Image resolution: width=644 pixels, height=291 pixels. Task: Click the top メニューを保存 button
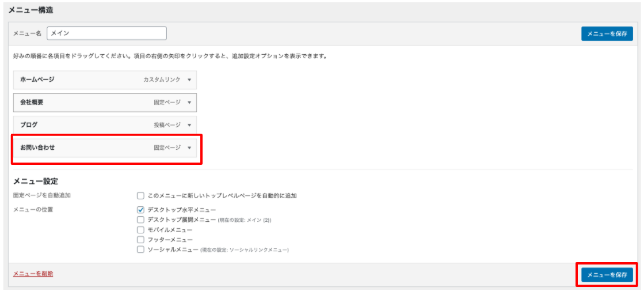point(607,34)
